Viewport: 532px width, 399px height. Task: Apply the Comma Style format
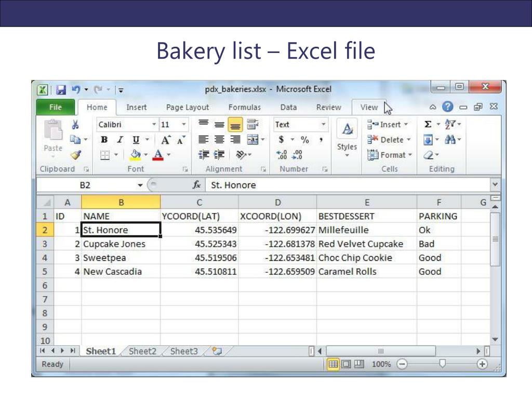(x=321, y=139)
